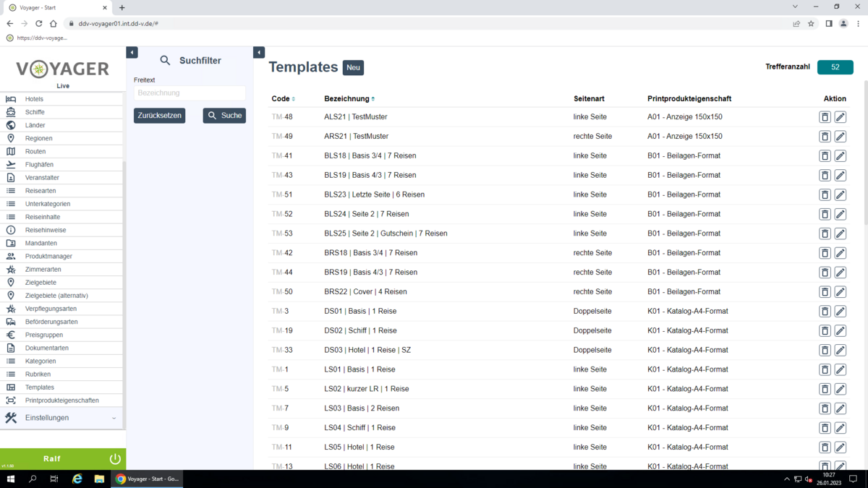
Task: Delete template BLS24 Seite 2
Action: [x=825, y=214]
